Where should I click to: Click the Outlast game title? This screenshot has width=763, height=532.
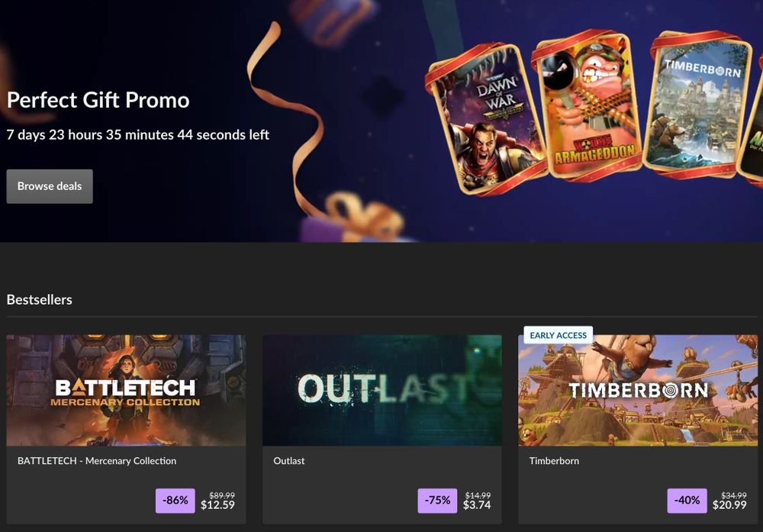(289, 460)
